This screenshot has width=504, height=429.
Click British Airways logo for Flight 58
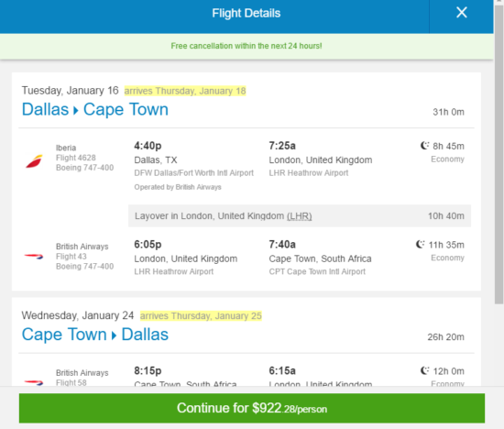[x=34, y=382]
